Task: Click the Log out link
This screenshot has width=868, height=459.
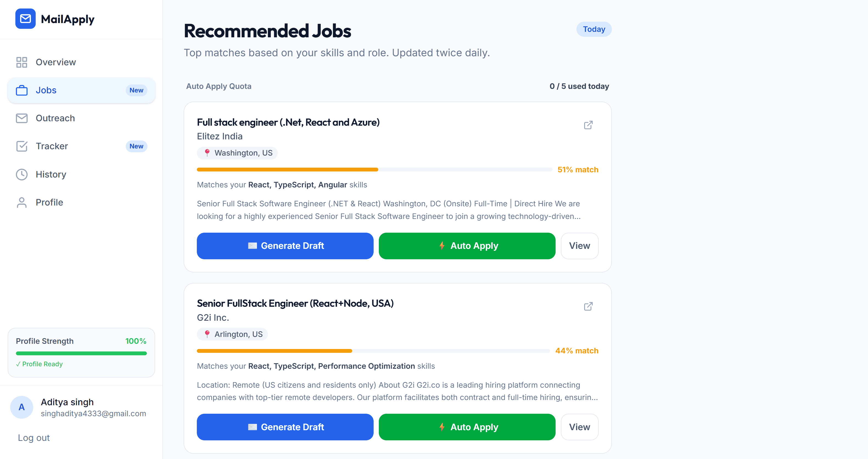Action: (33, 437)
